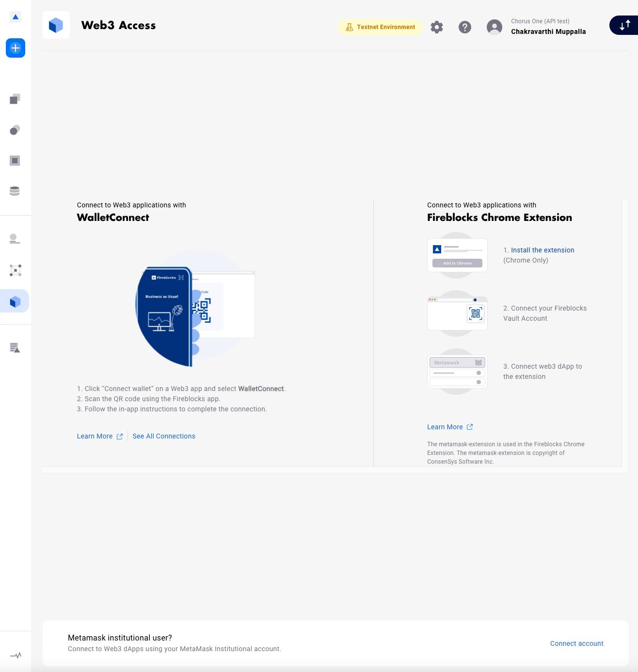Image resolution: width=638 pixels, height=672 pixels.
Task: Click the pulse activity icon at sidebar bottom
Action: point(16,656)
